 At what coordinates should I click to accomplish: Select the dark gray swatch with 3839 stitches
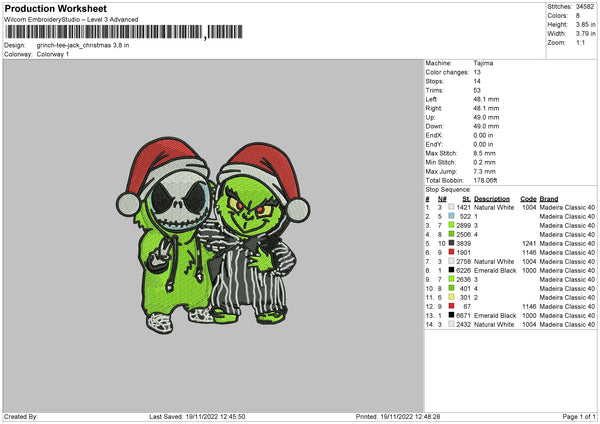click(x=452, y=243)
